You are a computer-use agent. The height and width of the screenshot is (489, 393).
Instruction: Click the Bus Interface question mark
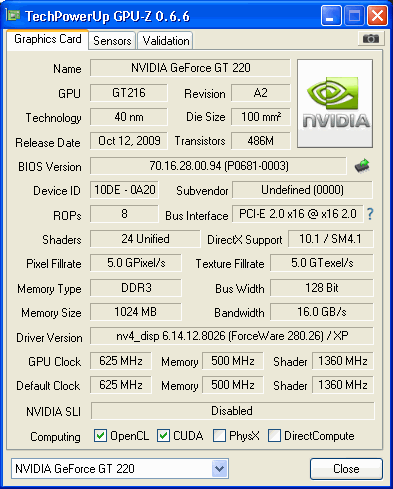tap(370, 214)
